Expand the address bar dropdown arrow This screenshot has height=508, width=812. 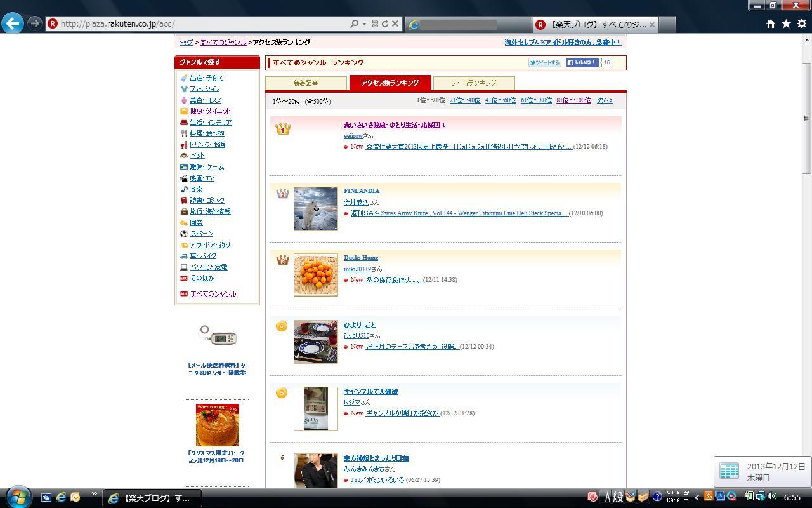[364, 23]
